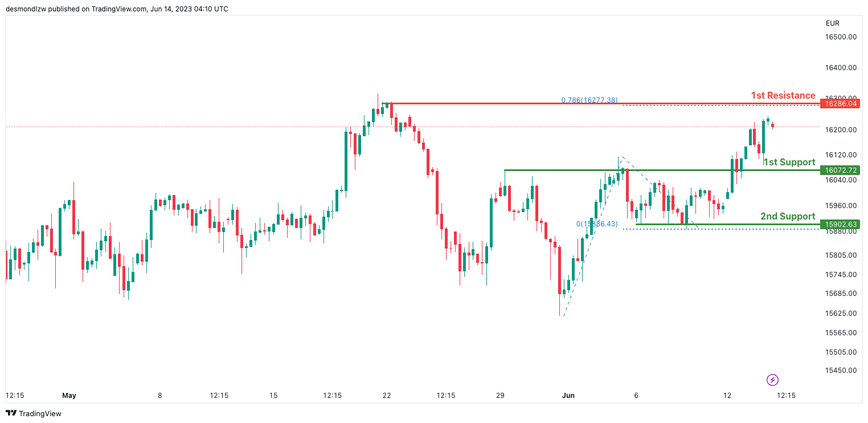
Task: Click the green 15902.63 price tag
Action: [x=840, y=224]
